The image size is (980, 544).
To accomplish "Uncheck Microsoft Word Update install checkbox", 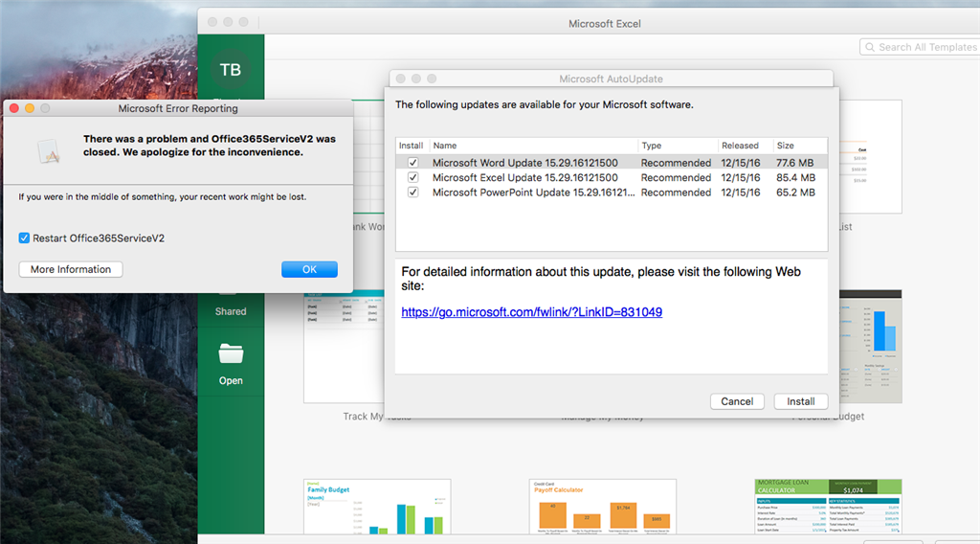I will coord(413,163).
